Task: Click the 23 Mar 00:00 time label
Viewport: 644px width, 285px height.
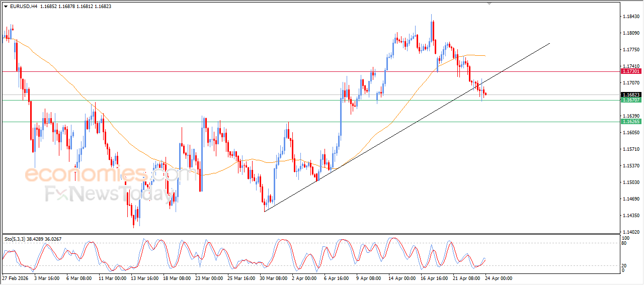Action: [208, 278]
